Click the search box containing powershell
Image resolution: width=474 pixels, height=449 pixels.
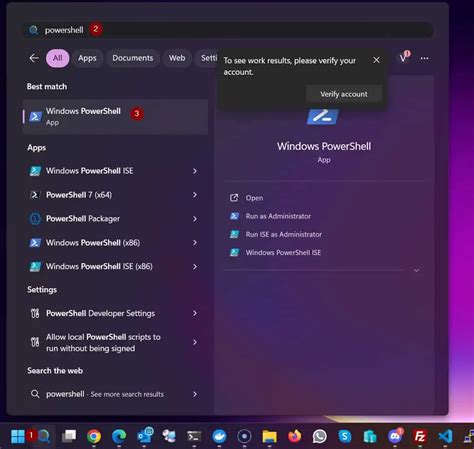(227, 30)
